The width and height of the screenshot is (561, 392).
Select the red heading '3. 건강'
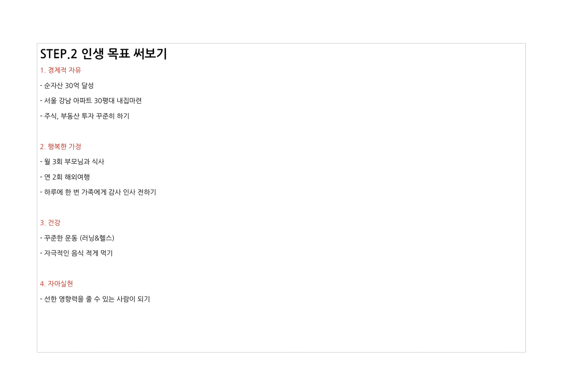(x=50, y=223)
